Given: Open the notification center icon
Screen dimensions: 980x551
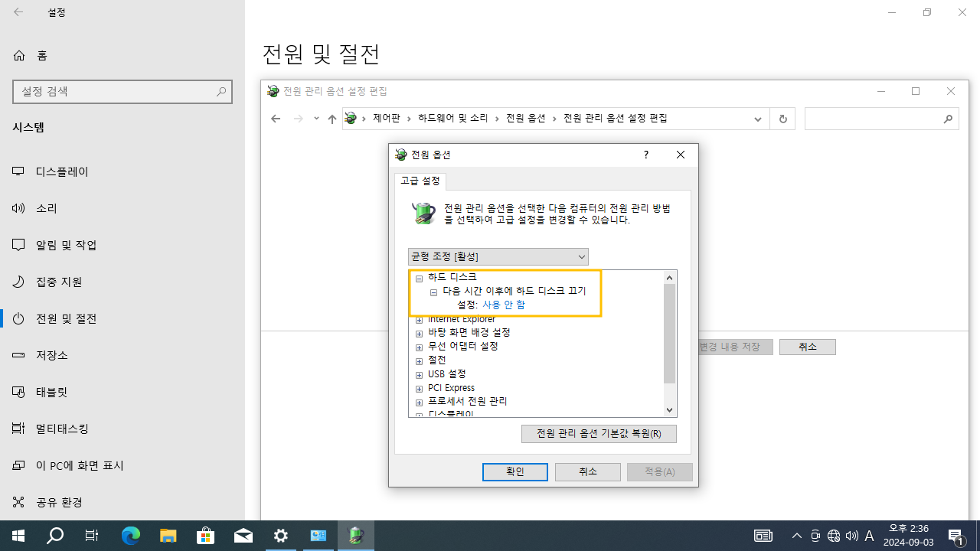Looking at the screenshot, I should pos(956,536).
